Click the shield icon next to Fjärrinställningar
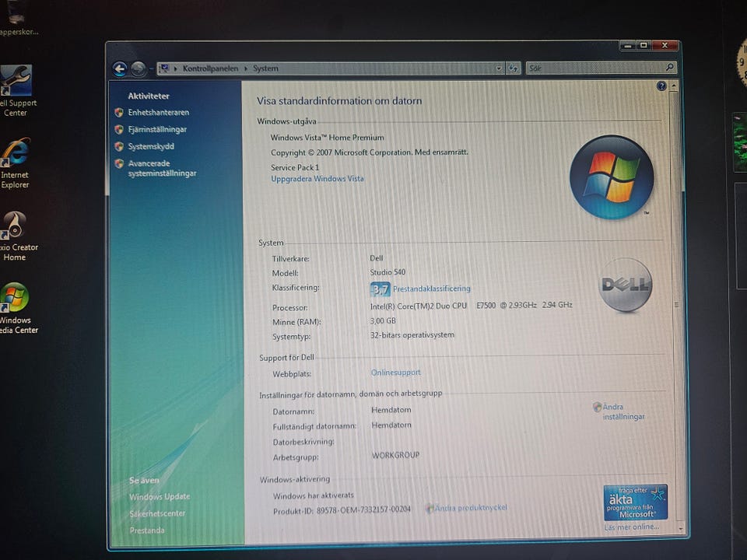 click(x=119, y=130)
